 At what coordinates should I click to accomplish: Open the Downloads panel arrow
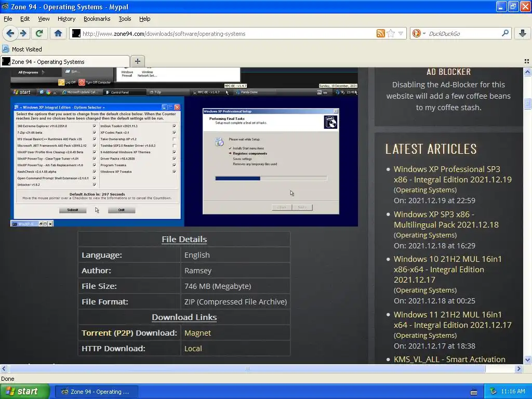523,33
